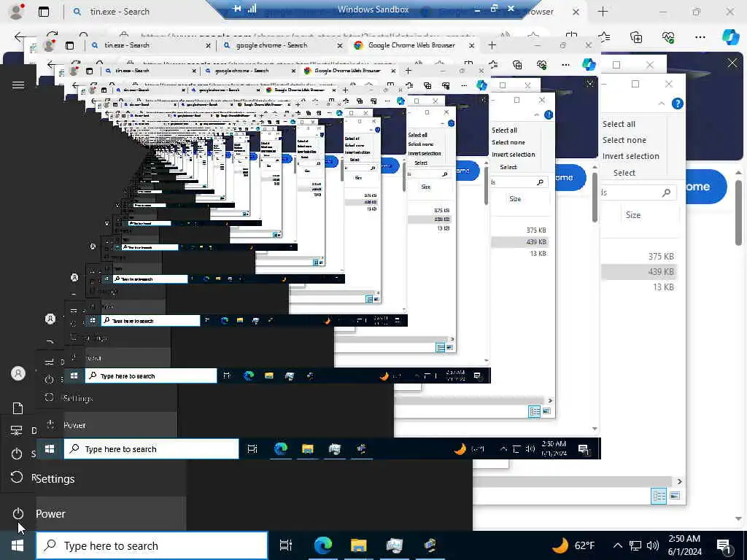Click 'Select all' in outermost Explorer ribbon
This screenshot has height=560, width=747.
(x=619, y=124)
